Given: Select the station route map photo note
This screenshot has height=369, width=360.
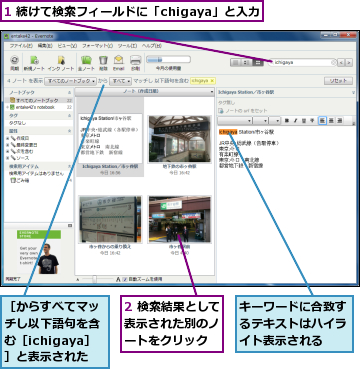Looking at the screenshot, I should pyautogui.click(x=110, y=219).
